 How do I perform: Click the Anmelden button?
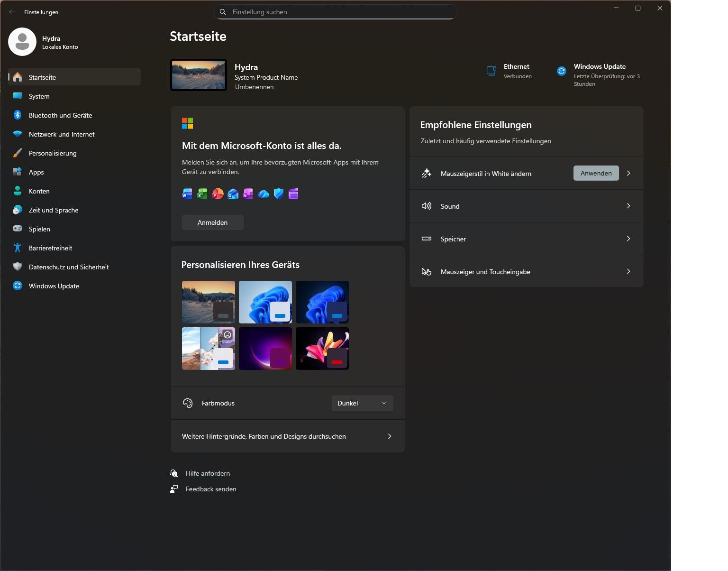(x=213, y=222)
